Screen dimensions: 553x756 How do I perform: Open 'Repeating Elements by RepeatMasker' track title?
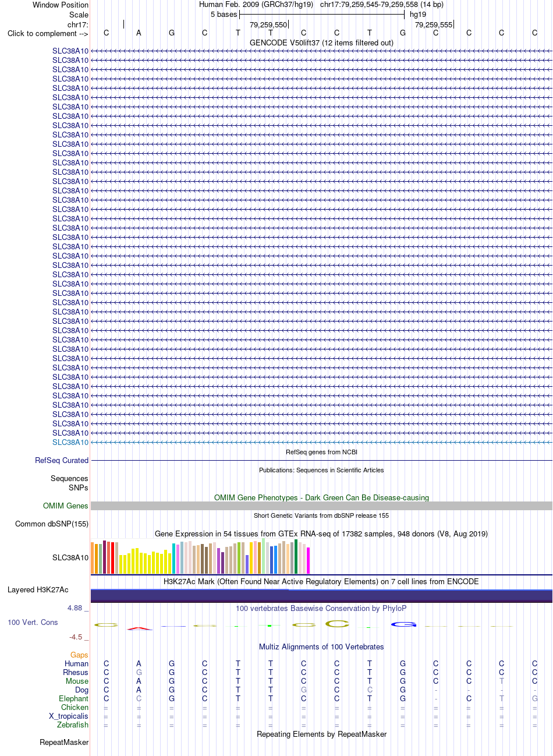(x=321, y=734)
